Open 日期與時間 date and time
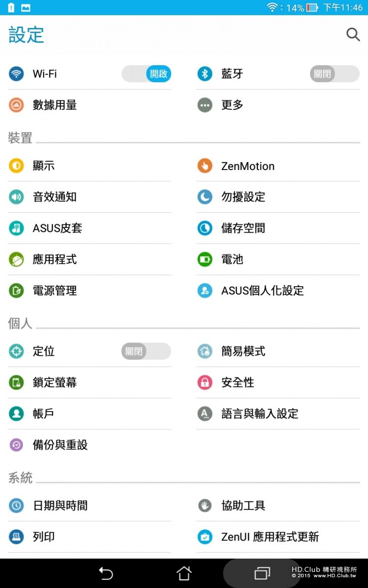The height and width of the screenshot is (588, 368). click(60, 506)
